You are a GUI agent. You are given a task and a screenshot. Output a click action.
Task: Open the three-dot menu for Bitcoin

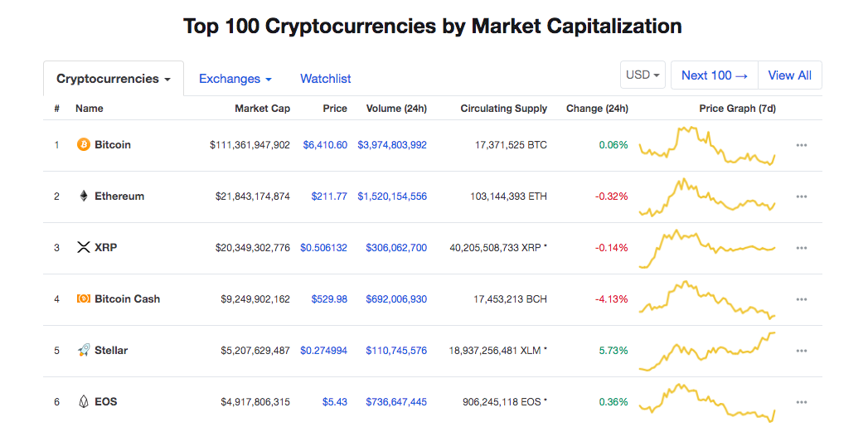tap(801, 145)
